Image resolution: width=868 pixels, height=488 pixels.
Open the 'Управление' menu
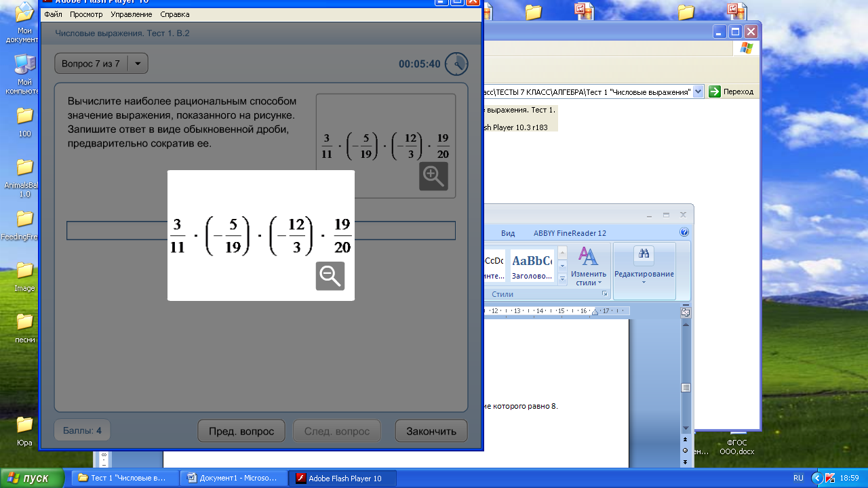coord(132,14)
